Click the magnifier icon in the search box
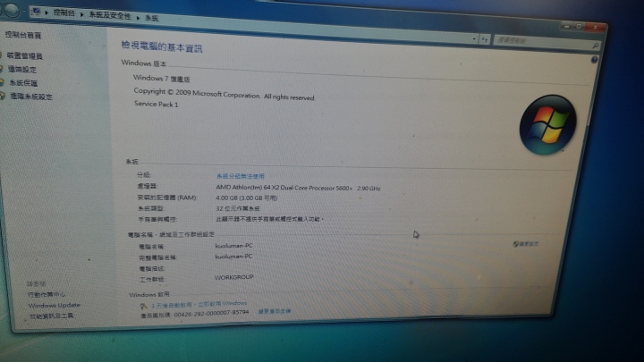The image size is (644, 362). [595, 46]
